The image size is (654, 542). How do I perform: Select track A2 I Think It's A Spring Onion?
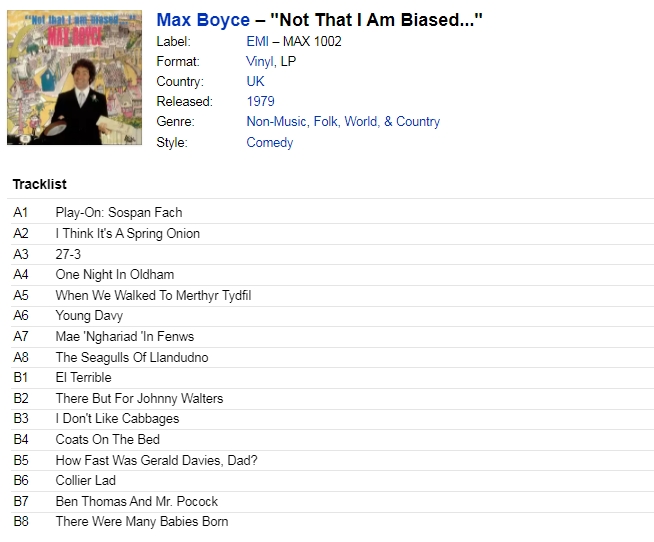point(128,233)
